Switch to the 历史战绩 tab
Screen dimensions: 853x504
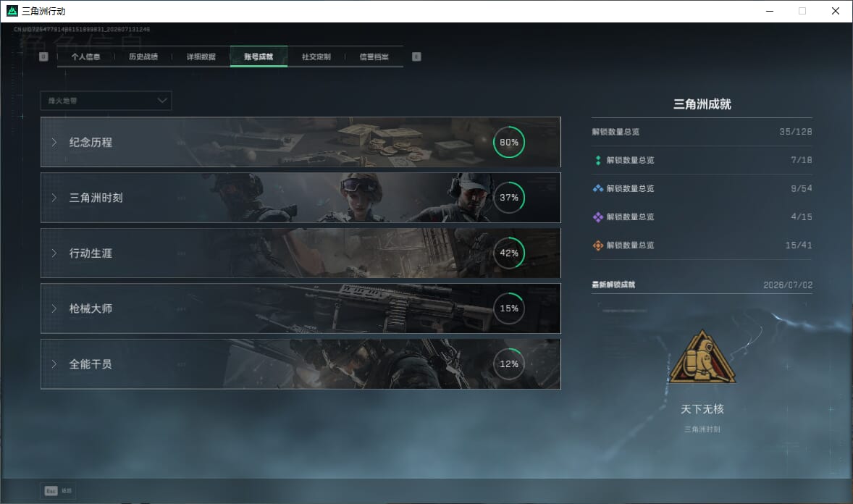pyautogui.click(x=143, y=56)
